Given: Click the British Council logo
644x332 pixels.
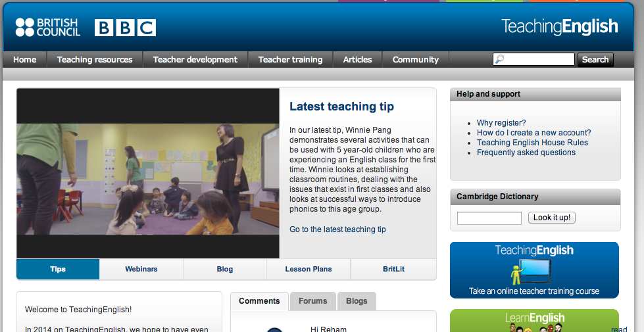Looking at the screenshot, I should click(x=47, y=28).
